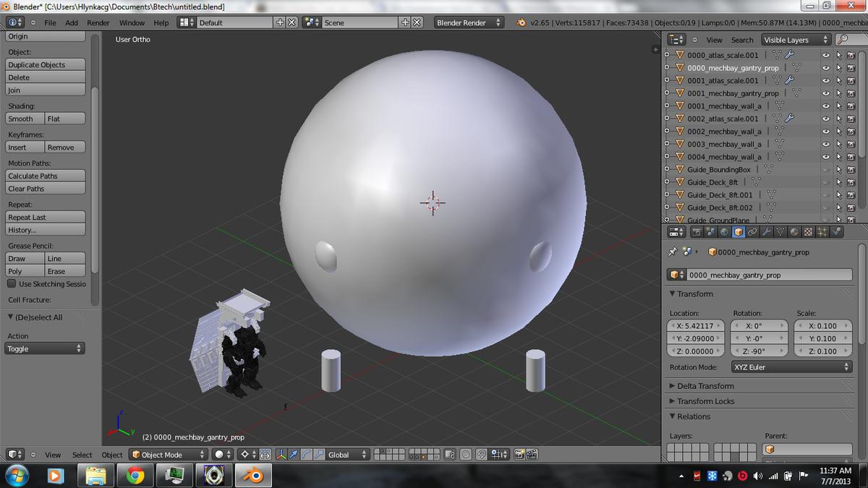Select the rotate manipulator arc icon
The height and width of the screenshot is (488, 868).
[x=306, y=455]
